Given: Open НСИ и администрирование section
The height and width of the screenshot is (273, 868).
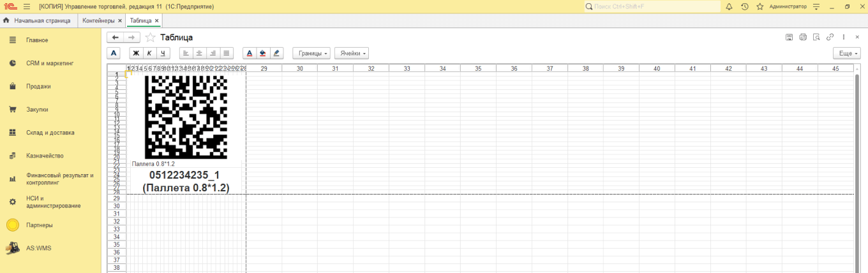Looking at the screenshot, I should [51, 202].
